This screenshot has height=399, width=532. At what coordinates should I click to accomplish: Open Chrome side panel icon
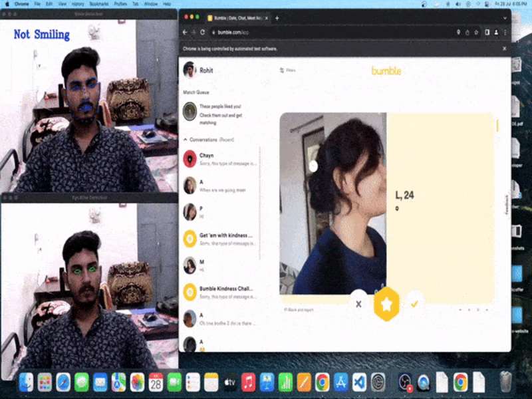point(487,32)
